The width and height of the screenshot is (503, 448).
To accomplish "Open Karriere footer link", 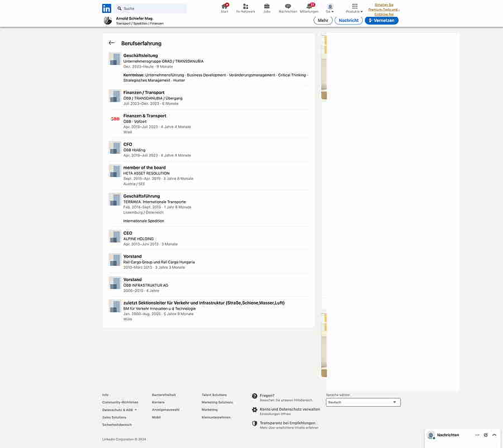I will (x=158, y=402).
